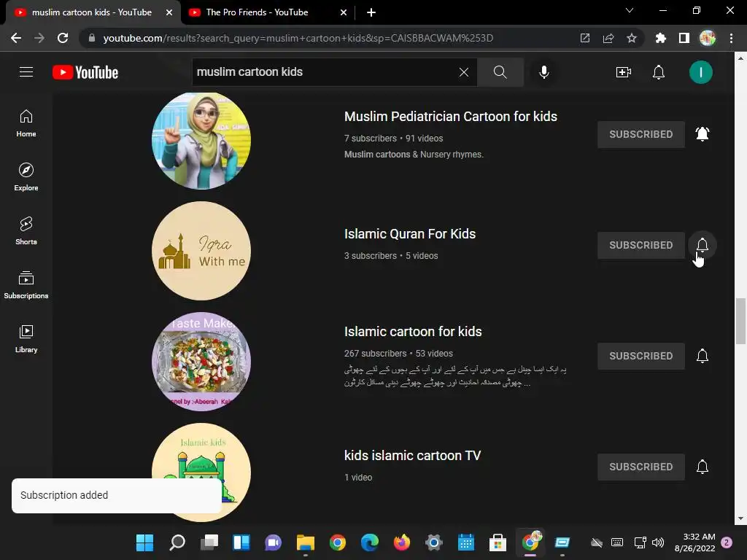Click SUBSCRIBED button for kids islamic cartoon TV
This screenshot has width=747, height=560.
[640, 467]
